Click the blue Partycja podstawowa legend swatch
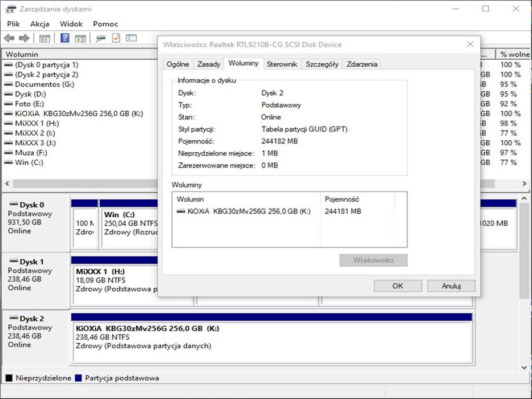 point(78,378)
